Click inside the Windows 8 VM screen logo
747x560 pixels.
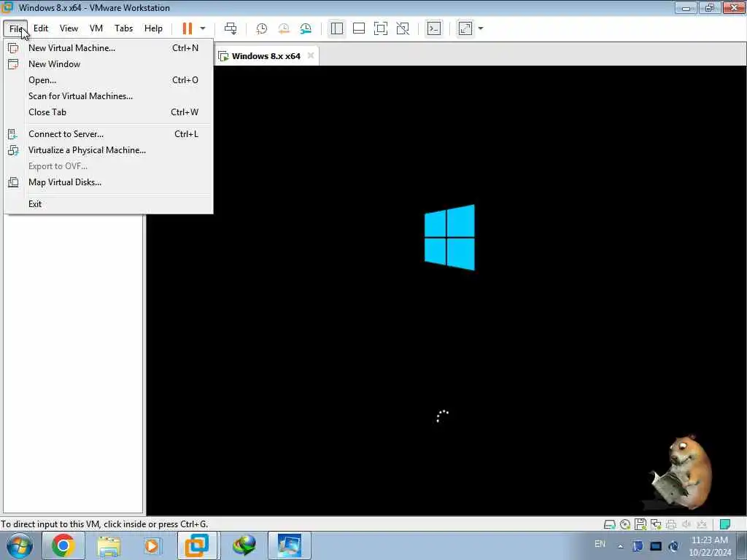pos(449,238)
